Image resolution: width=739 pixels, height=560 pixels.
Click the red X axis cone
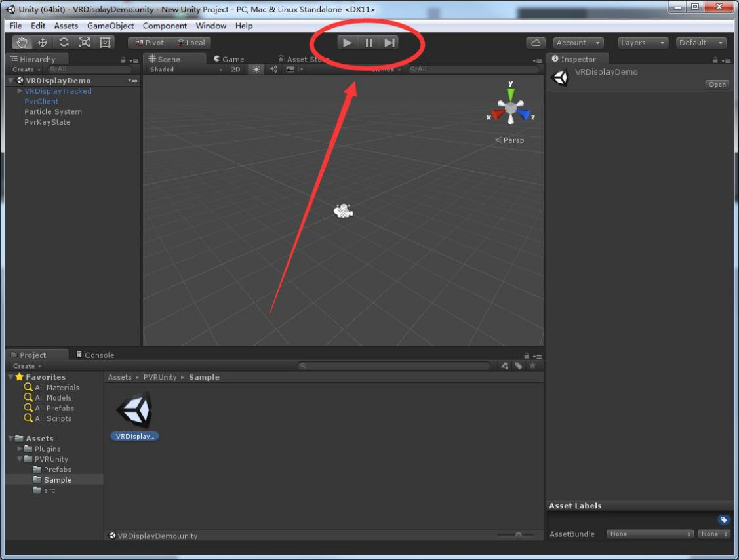497,115
